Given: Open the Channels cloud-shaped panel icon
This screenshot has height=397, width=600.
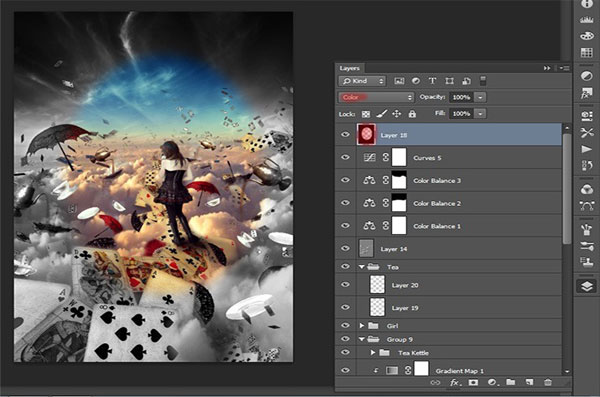Looking at the screenshot, I should (x=587, y=189).
